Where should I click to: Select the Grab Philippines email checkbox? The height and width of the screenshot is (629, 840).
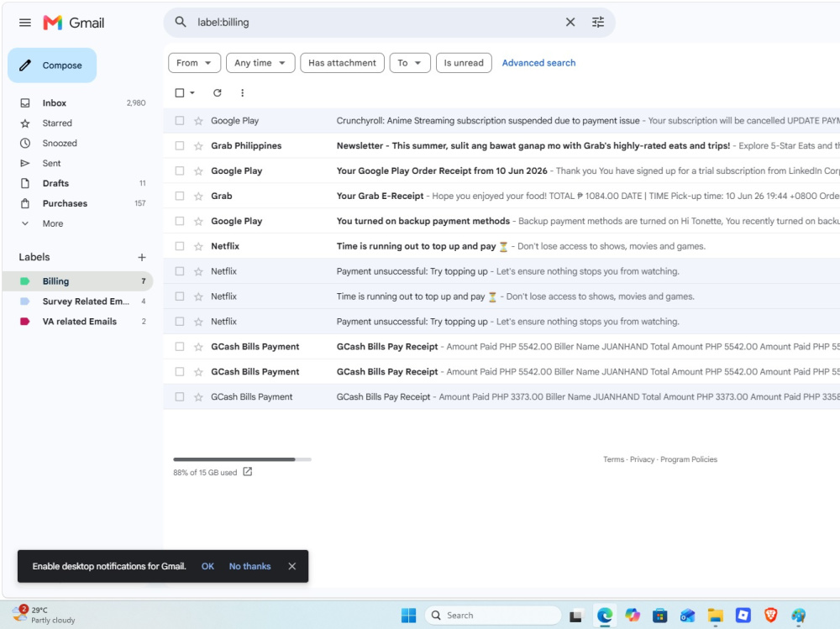point(180,146)
